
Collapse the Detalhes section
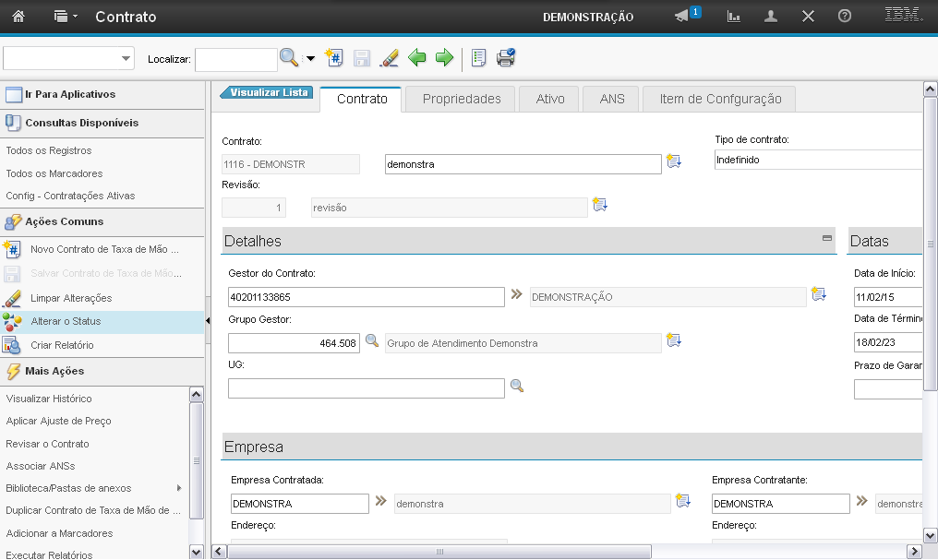[827, 238]
